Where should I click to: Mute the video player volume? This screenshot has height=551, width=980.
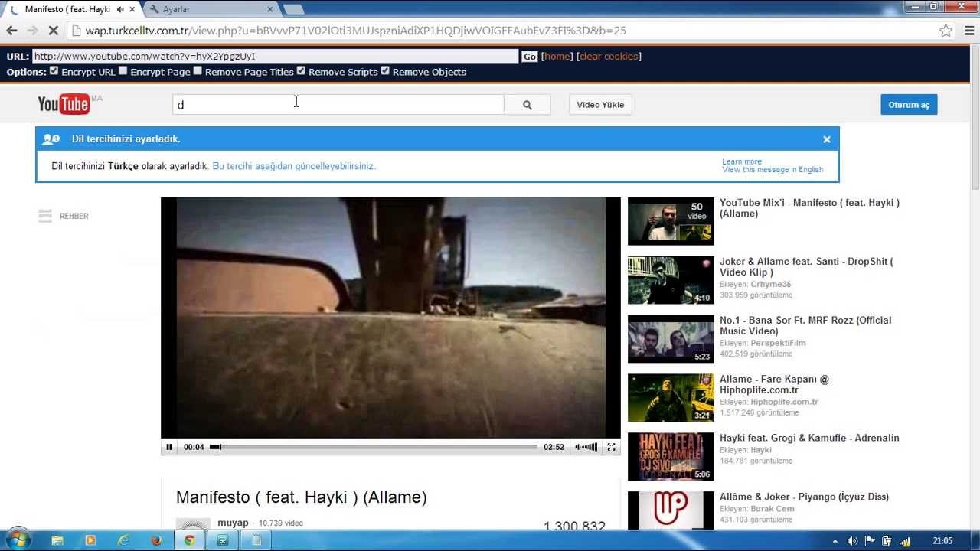[x=578, y=447]
